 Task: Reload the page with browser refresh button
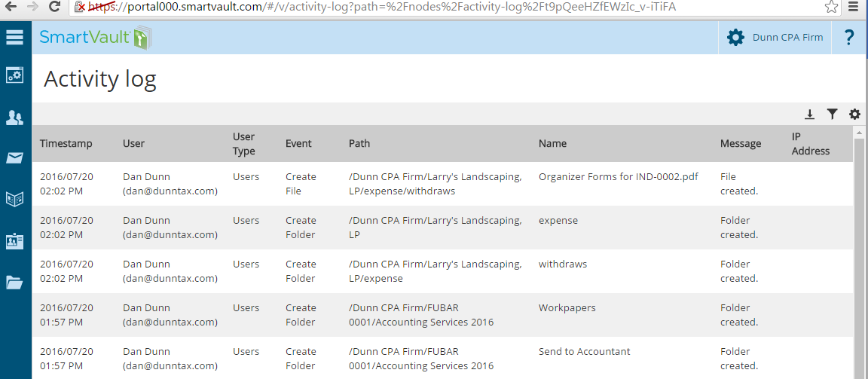(54, 7)
